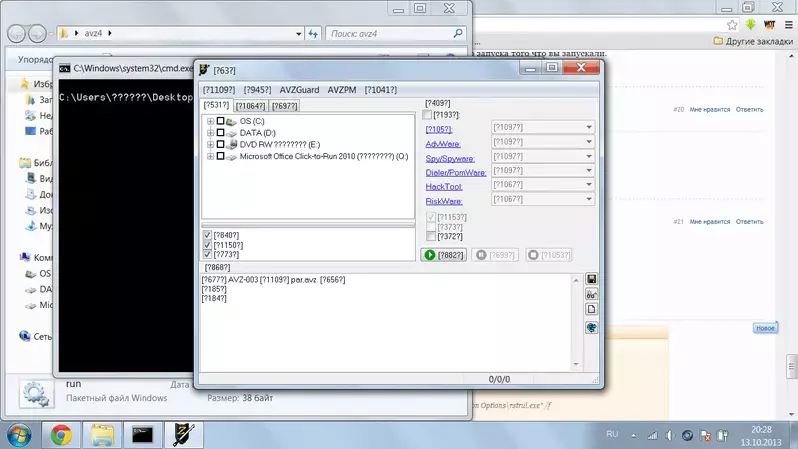Check the DVD RW (E:) drive checkbox
The height and width of the screenshot is (449, 798).
click(220, 145)
